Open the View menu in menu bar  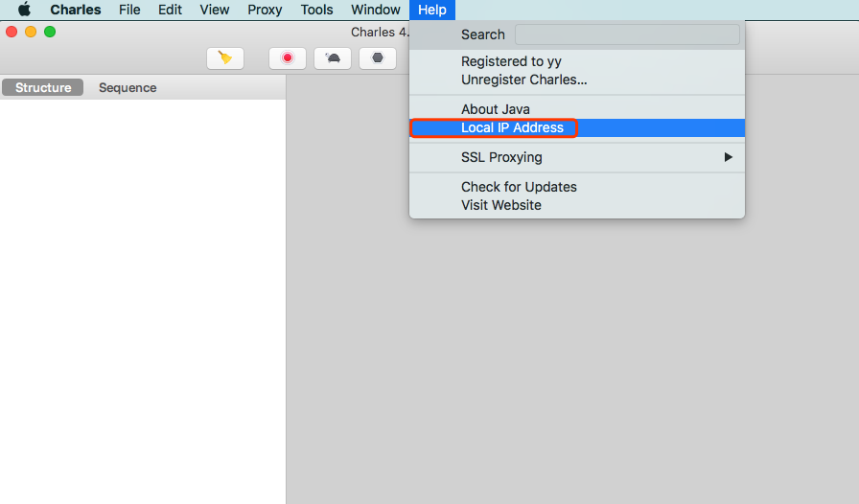215,10
